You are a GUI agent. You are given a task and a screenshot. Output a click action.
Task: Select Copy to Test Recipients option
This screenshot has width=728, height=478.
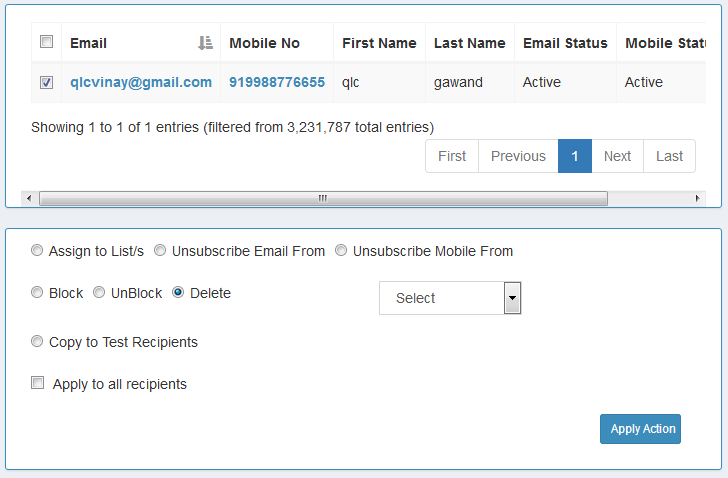[37, 342]
